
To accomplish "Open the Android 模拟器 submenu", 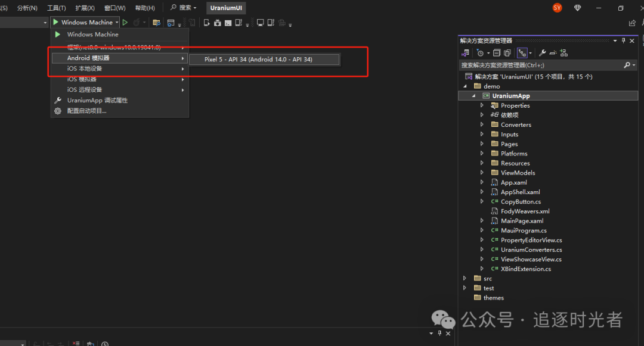I will point(119,58).
